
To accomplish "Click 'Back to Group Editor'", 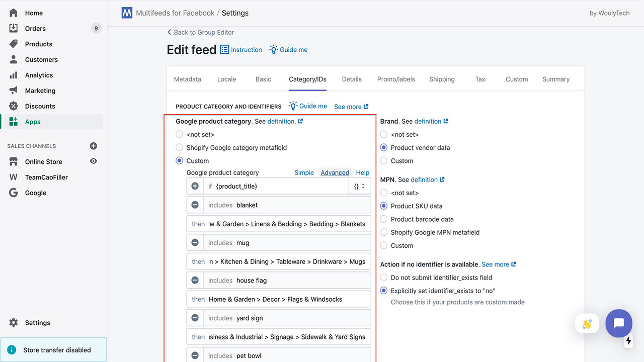I will point(200,32).
